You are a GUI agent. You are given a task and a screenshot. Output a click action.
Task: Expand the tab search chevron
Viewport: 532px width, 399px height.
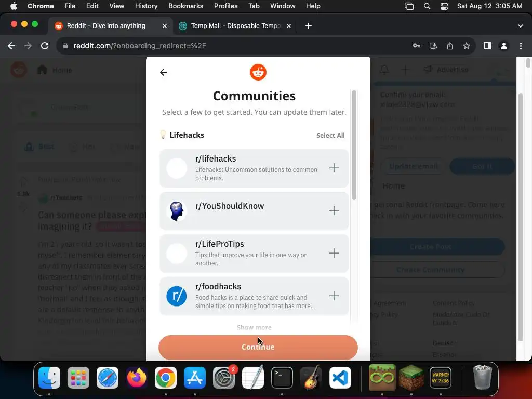click(x=521, y=26)
